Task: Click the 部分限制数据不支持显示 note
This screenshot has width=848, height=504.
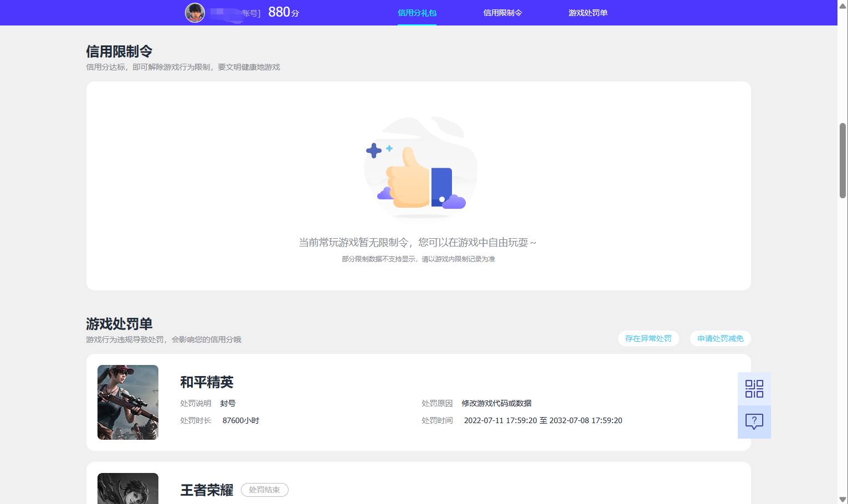Action: (x=418, y=259)
